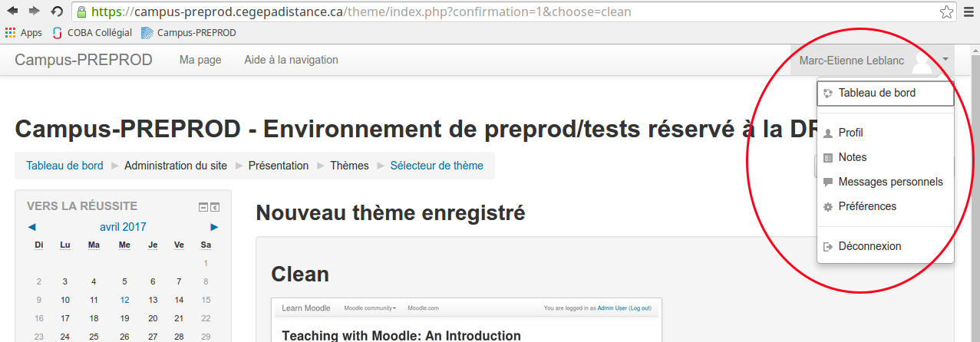Open the avril 2017 calendar link
The height and width of the screenshot is (342, 980).
tap(123, 227)
